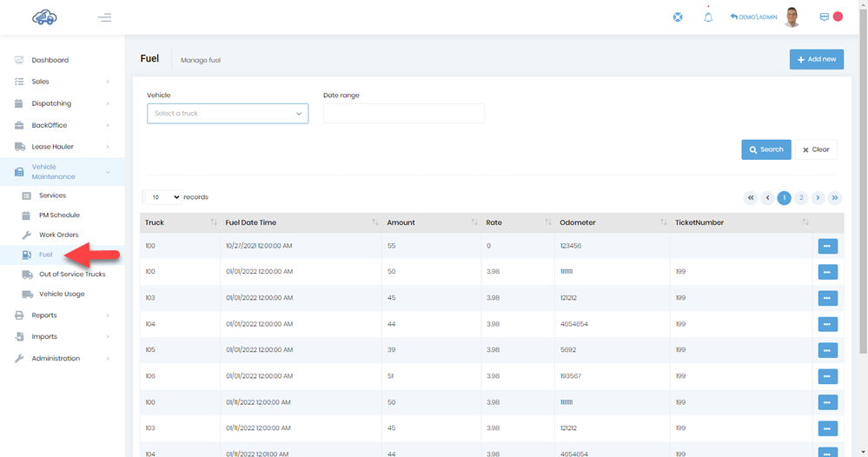Image resolution: width=868 pixels, height=457 pixels.
Task: Open actions menu for 10/27/2021 fuel row
Action: click(x=827, y=246)
